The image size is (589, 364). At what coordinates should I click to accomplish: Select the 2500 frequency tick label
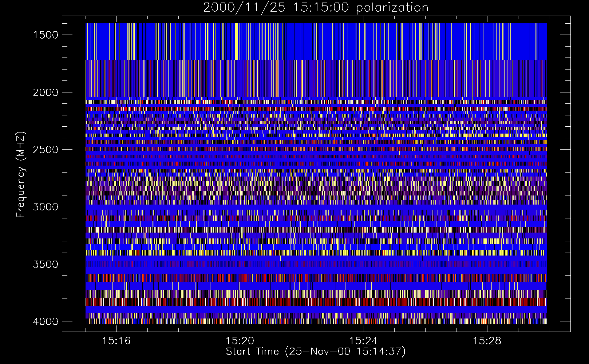46,150
